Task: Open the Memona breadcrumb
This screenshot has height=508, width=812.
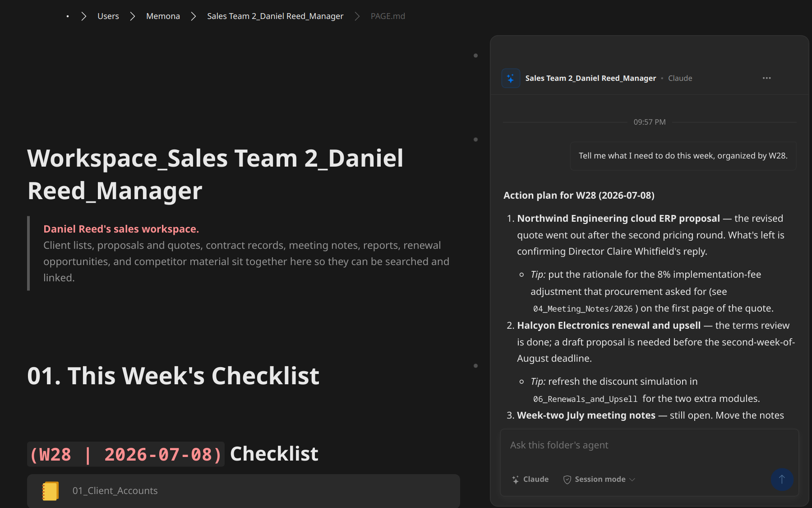Action: click(163, 16)
